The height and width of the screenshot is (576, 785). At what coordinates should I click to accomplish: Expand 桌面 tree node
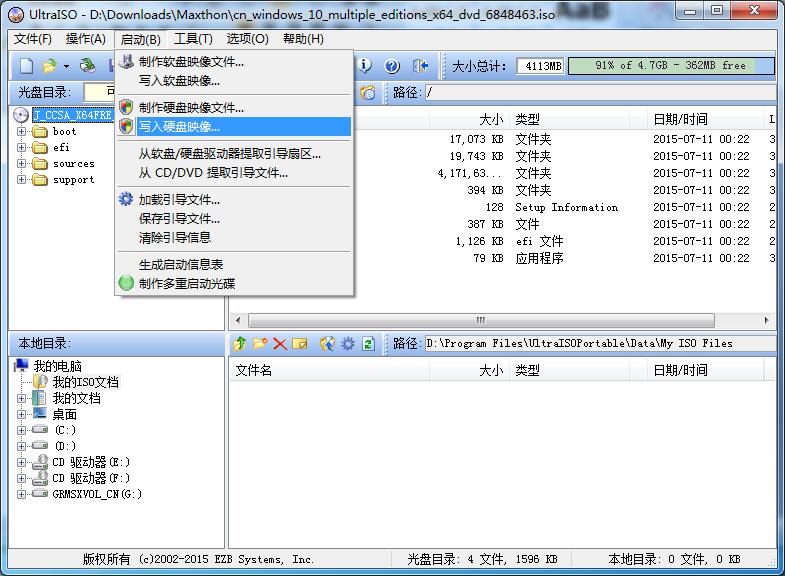[21, 415]
